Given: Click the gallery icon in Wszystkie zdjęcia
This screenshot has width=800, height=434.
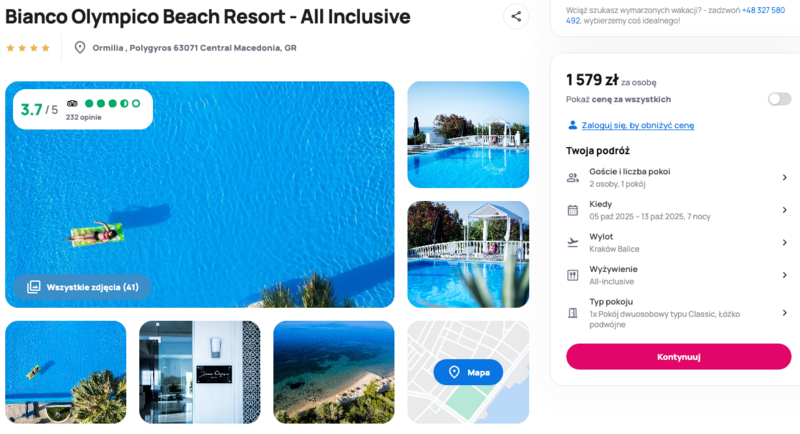Looking at the screenshot, I should pyautogui.click(x=34, y=287).
